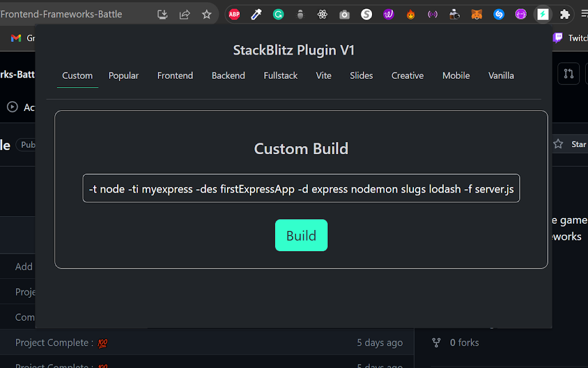The height and width of the screenshot is (368, 588).
Task: Click the GitHub pull requests icon
Action: pyautogui.click(x=568, y=74)
